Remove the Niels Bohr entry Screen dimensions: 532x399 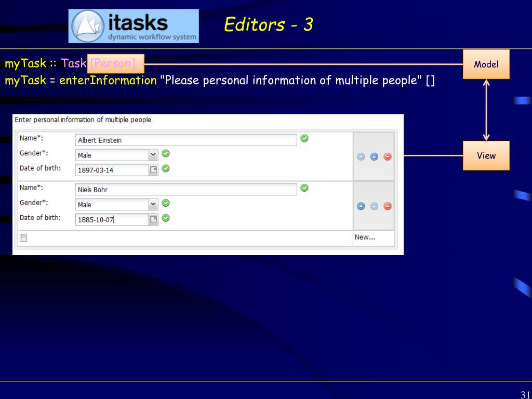click(388, 206)
